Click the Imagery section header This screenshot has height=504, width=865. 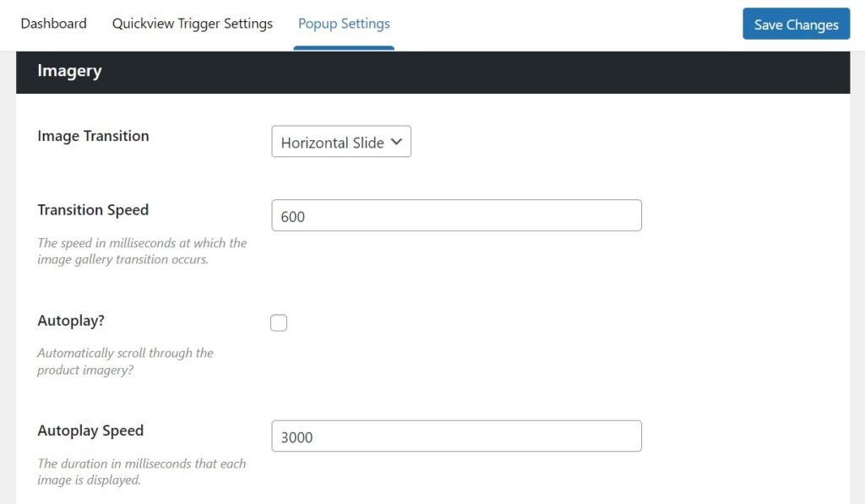(x=69, y=72)
